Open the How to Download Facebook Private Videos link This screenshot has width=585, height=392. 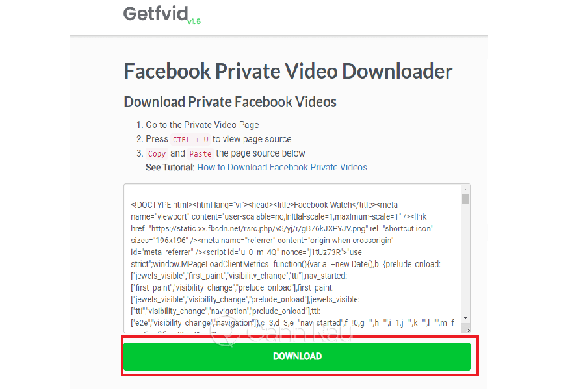(282, 168)
